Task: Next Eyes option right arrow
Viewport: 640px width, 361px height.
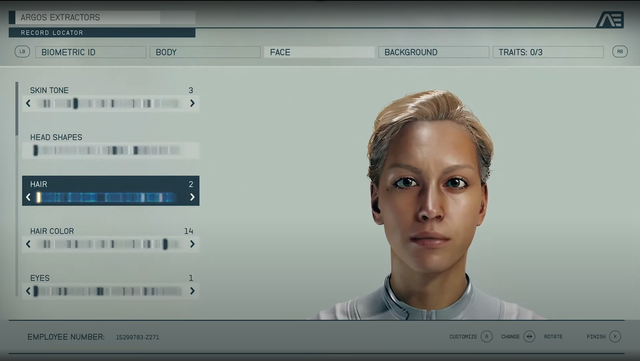Action: [192, 291]
